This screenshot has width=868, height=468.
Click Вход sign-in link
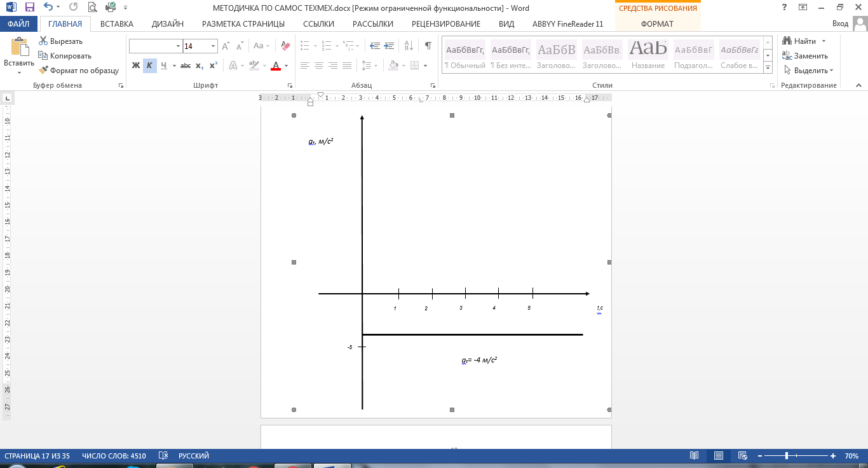coord(840,24)
